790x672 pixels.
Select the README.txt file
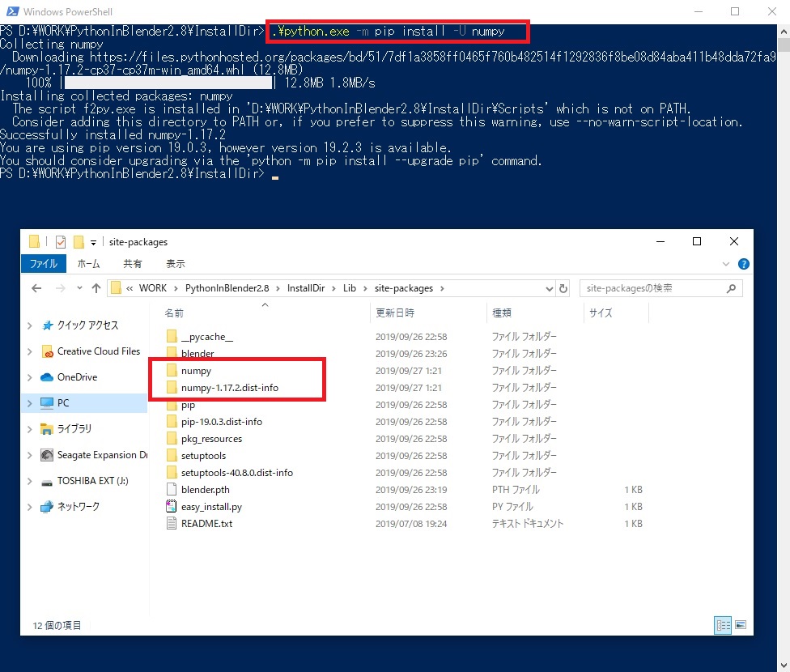(x=206, y=524)
